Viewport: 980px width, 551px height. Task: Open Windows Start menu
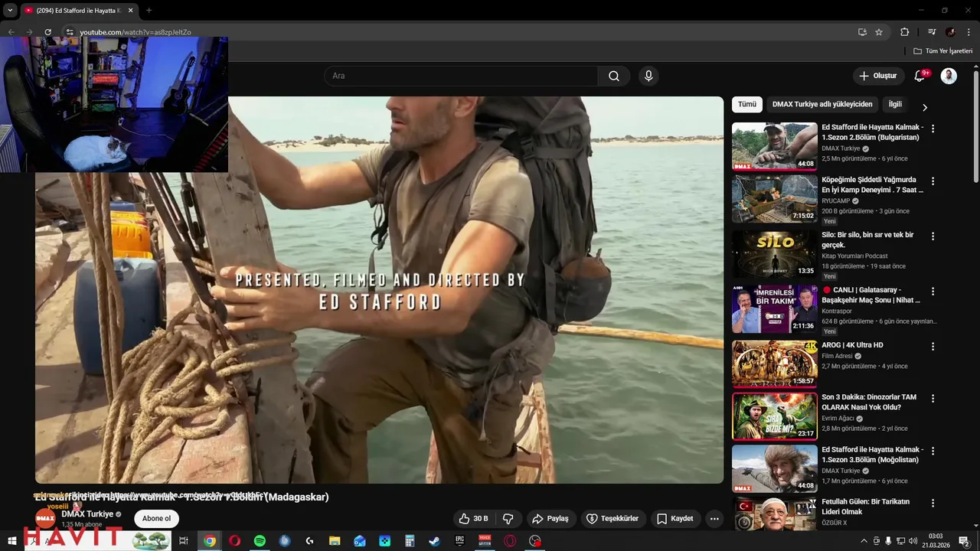11,541
